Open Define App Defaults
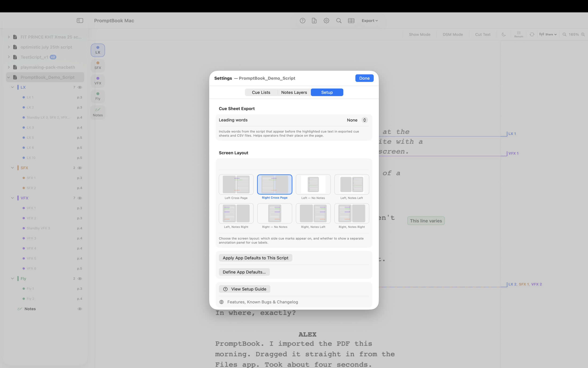 click(x=244, y=272)
